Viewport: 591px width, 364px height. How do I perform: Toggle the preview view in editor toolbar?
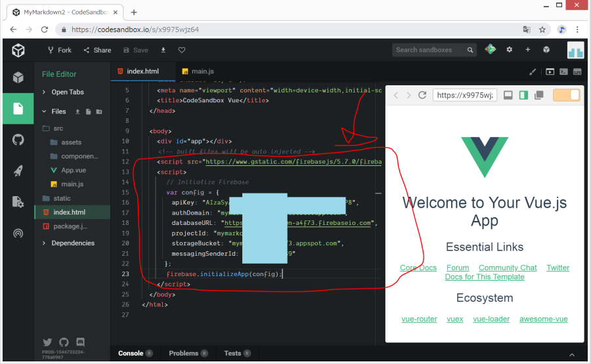click(550, 71)
